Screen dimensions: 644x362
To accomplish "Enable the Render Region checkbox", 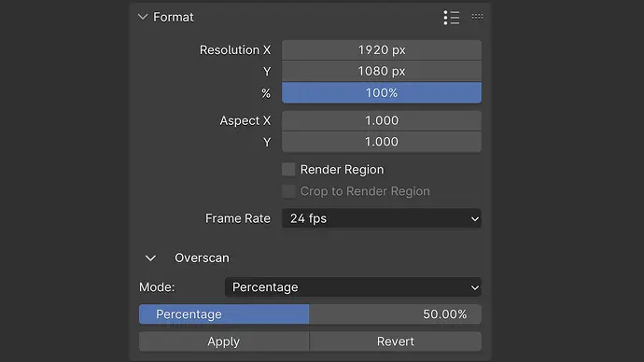I will (288, 169).
